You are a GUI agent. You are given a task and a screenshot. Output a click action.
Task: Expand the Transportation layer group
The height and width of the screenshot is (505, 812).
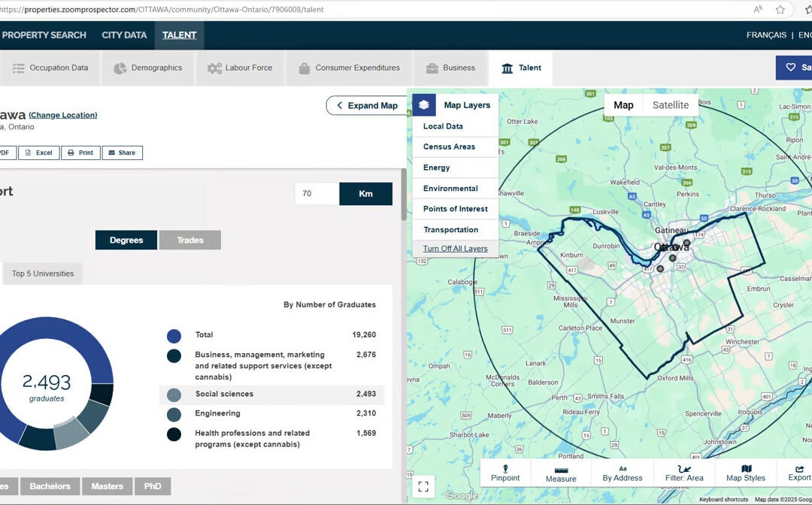point(450,230)
